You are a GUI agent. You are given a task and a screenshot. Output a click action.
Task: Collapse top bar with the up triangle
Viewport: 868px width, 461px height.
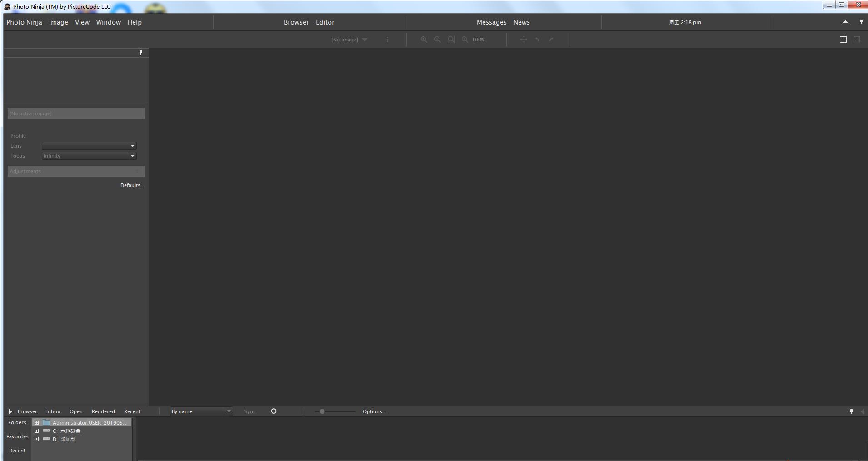click(845, 22)
